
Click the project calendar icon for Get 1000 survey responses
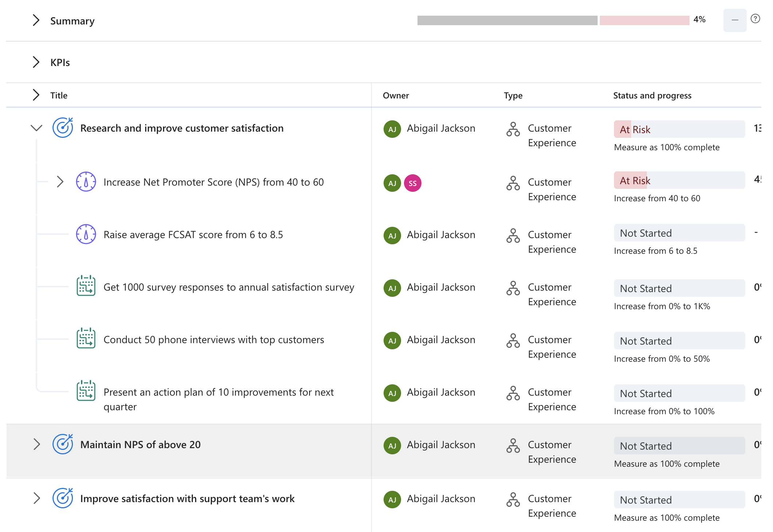pos(86,286)
